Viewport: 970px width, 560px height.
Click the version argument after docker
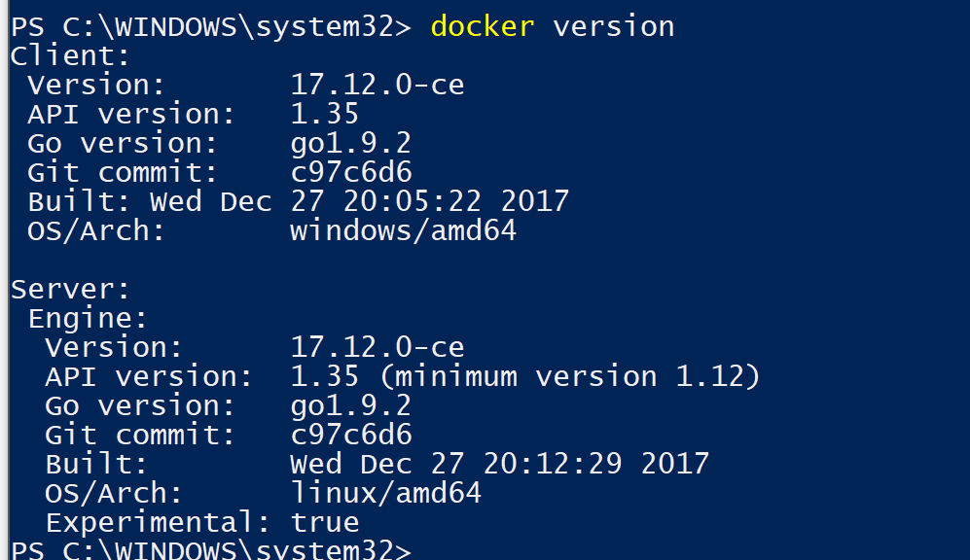[x=613, y=26]
